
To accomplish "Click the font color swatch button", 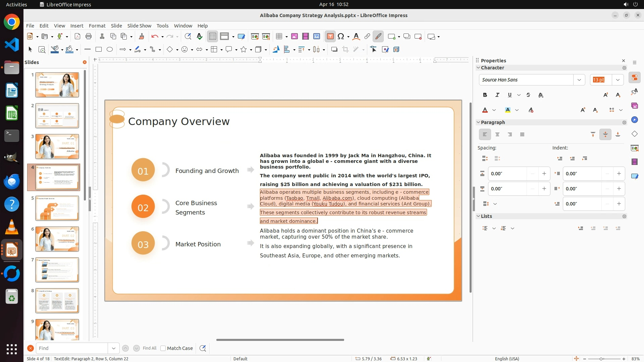I will tap(485, 110).
